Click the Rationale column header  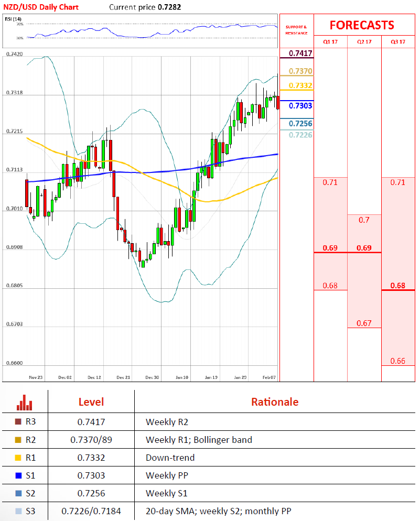click(x=275, y=402)
